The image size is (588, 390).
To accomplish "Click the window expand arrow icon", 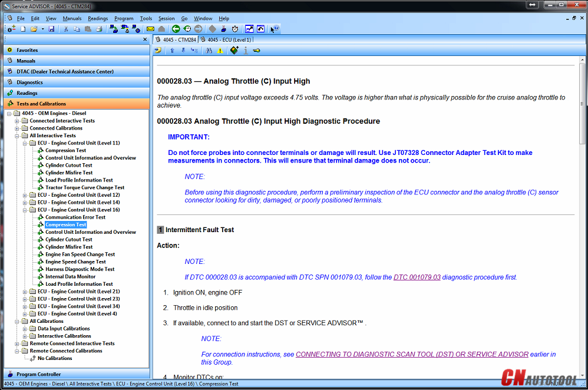I will pos(249,29).
